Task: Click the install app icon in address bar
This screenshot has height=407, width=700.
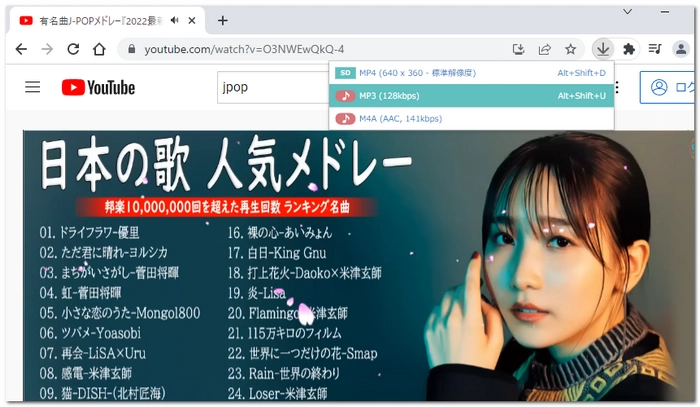Action: [x=518, y=48]
